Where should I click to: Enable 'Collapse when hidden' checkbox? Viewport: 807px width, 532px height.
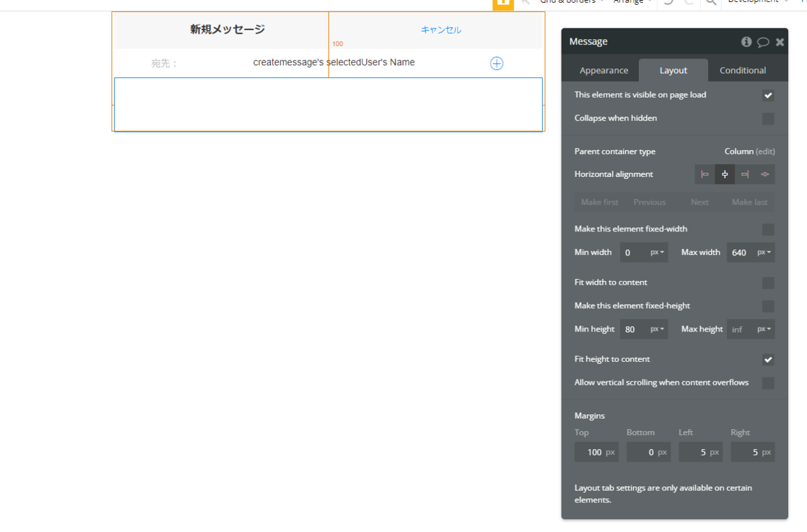(768, 119)
